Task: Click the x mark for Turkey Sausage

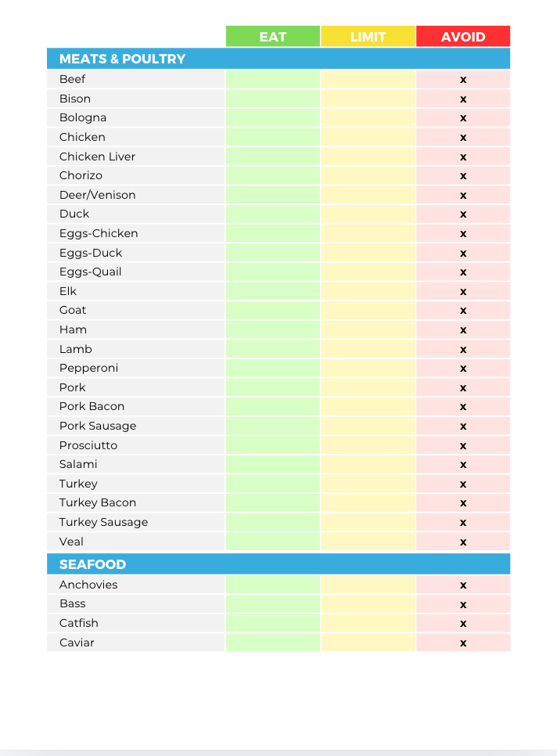Action: [463, 523]
